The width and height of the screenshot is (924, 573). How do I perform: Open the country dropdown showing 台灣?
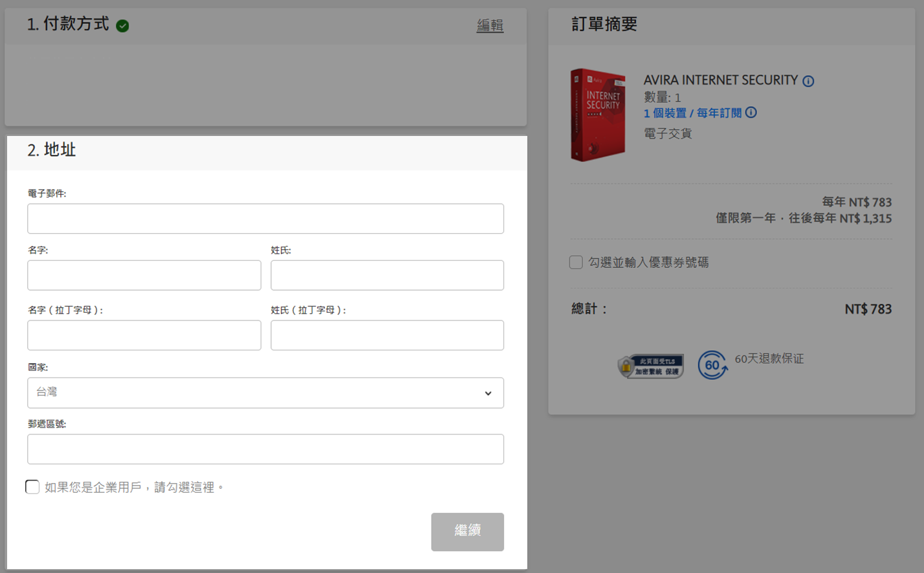[265, 393]
